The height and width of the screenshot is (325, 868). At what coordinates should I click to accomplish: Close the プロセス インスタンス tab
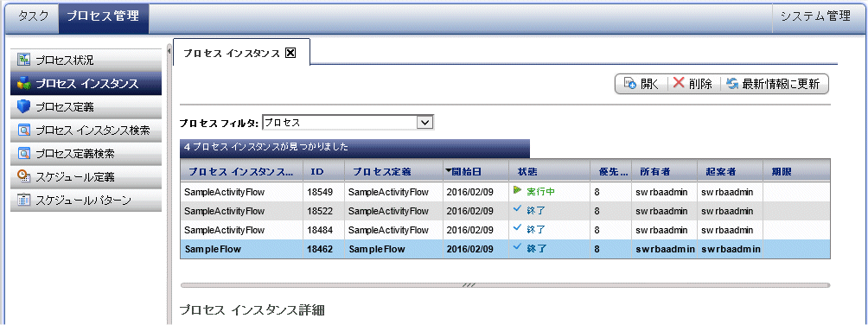click(x=290, y=53)
